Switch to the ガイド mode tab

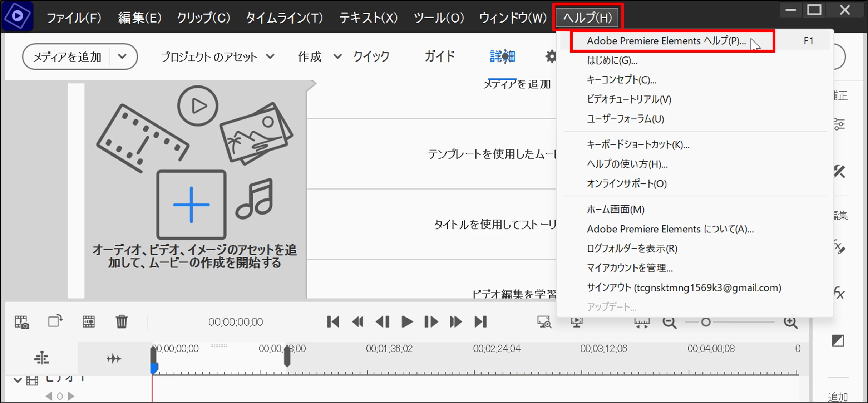pyautogui.click(x=439, y=56)
